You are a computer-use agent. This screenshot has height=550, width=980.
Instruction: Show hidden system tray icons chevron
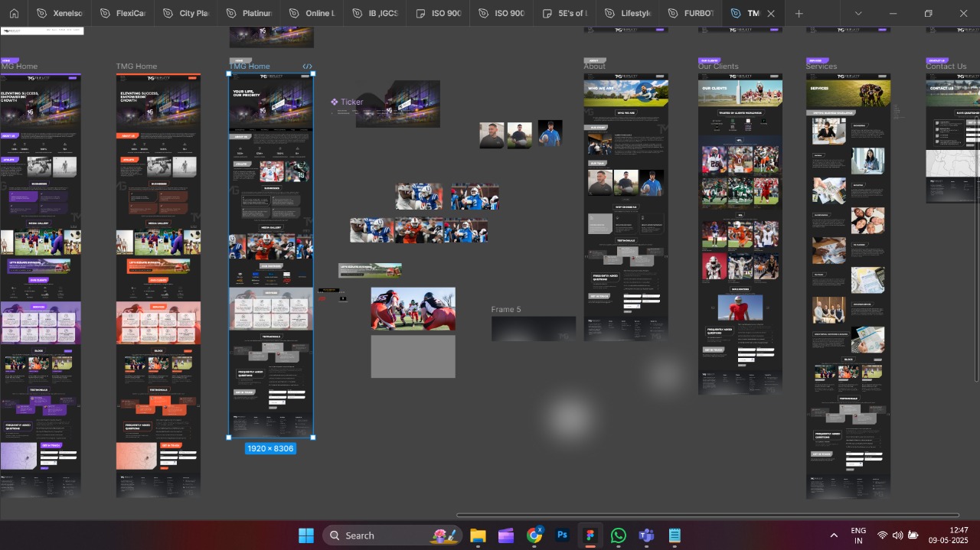834,535
